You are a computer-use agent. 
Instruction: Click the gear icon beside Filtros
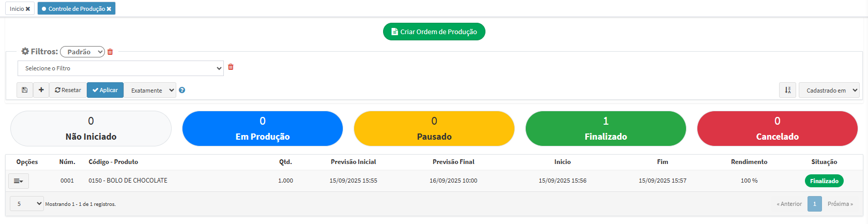[x=25, y=51]
